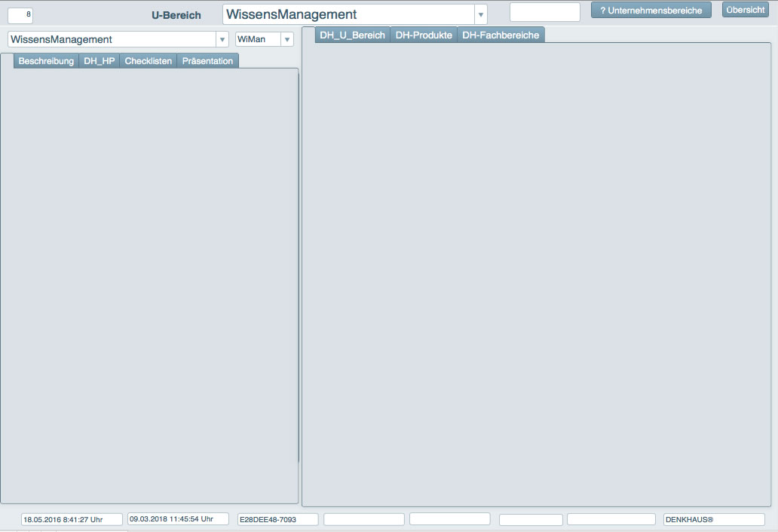Click the DENKHAUS® field in footer
The image size is (778, 532).
[x=713, y=520]
